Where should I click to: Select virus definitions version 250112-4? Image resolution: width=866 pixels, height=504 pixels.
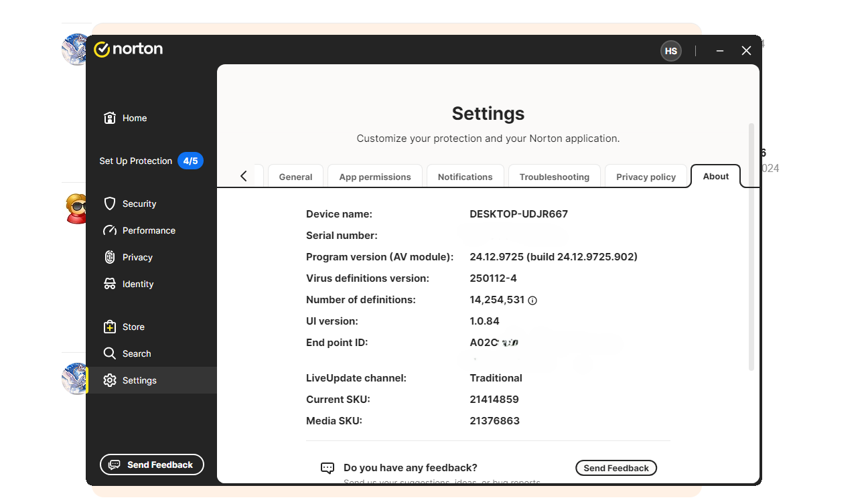[x=494, y=278]
